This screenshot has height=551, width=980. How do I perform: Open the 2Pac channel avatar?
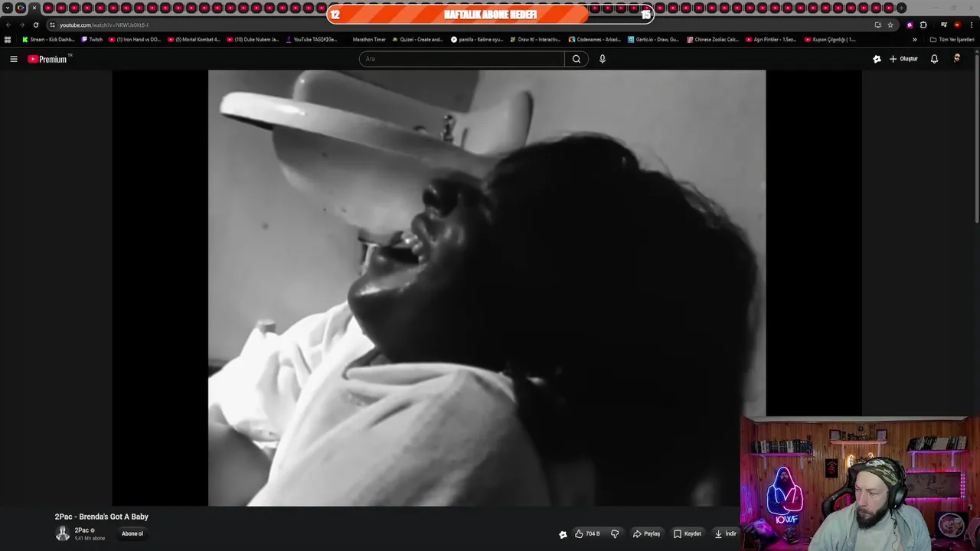click(63, 533)
